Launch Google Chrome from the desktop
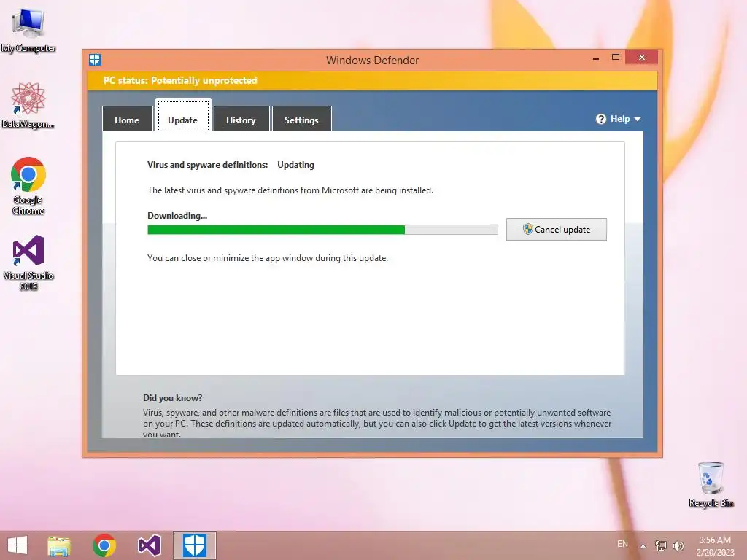 (28, 186)
